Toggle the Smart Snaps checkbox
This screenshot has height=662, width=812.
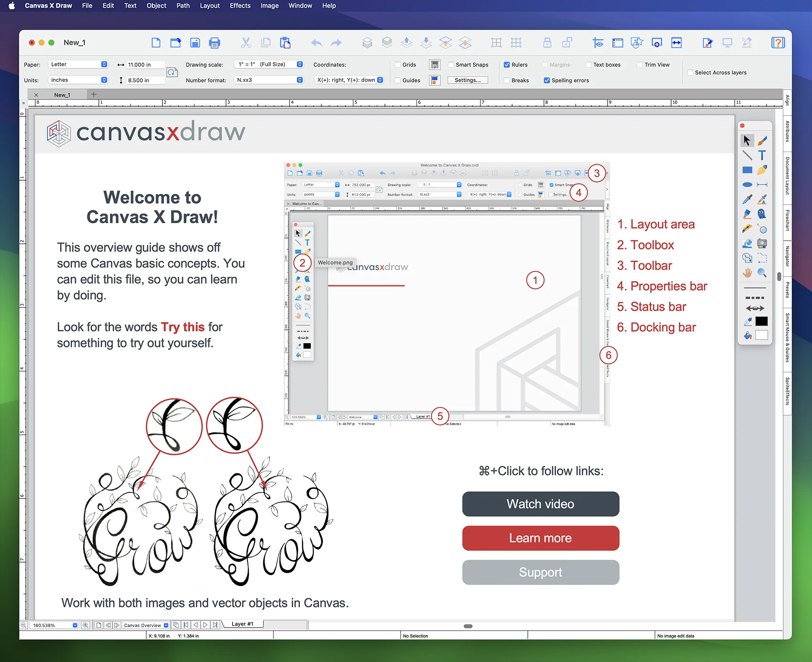pyautogui.click(x=451, y=65)
